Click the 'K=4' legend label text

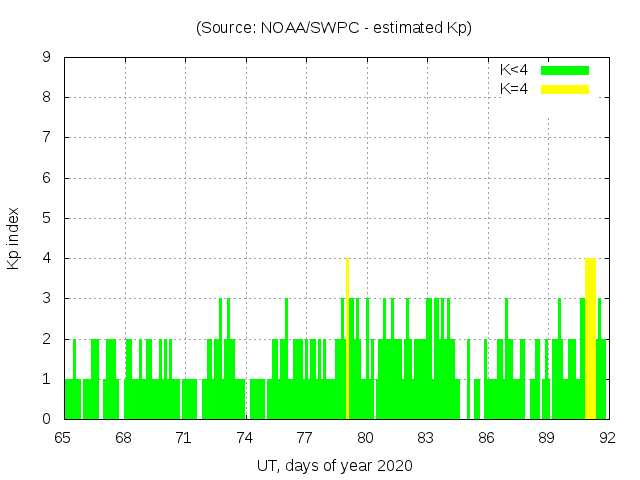pyautogui.click(x=514, y=89)
